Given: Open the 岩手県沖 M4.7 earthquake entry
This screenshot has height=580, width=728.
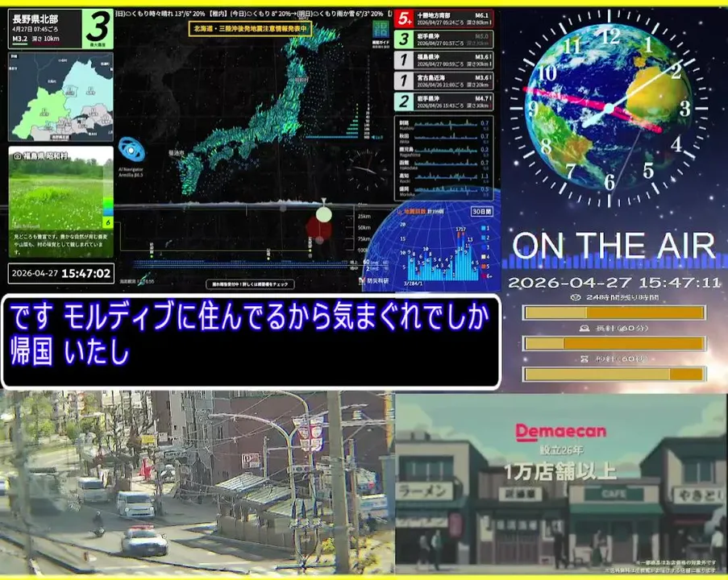Looking at the screenshot, I should pyautogui.click(x=444, y=101).
